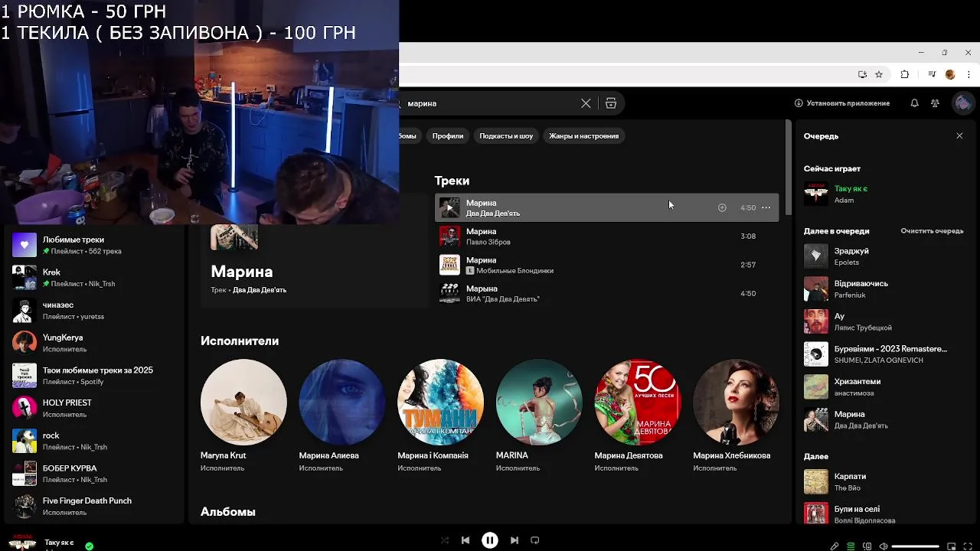Close the Очередь queue panel
This screenshot has height=551, width=980.
959,135
